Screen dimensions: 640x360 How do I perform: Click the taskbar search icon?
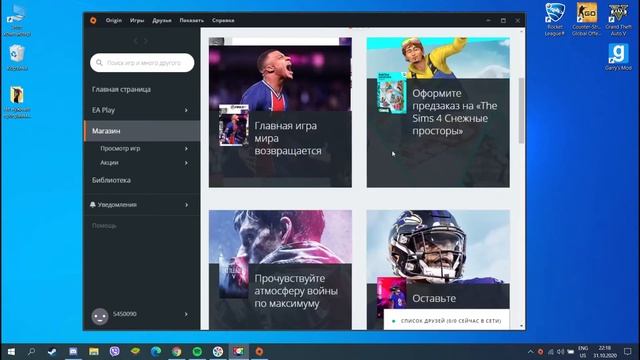point(31,351)
